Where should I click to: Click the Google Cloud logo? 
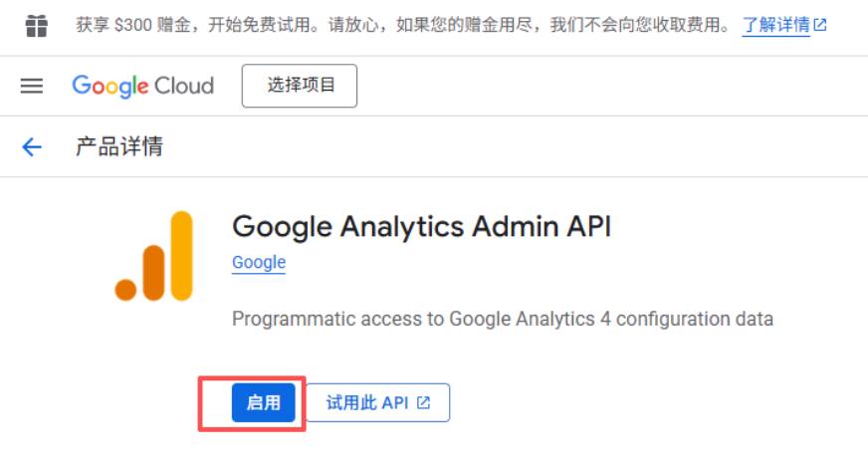coord(142,86)
